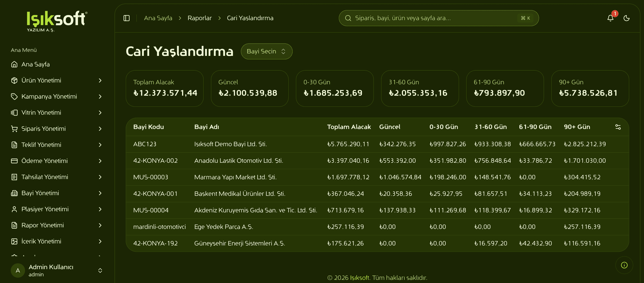Go to Ana Sayfa breadcrumb link
Viewport: 644px width, 283px height.
point(158,18)
